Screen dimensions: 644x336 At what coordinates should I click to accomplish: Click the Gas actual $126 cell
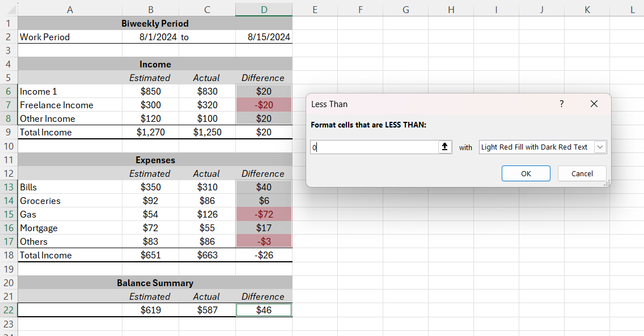pos(207,214)
